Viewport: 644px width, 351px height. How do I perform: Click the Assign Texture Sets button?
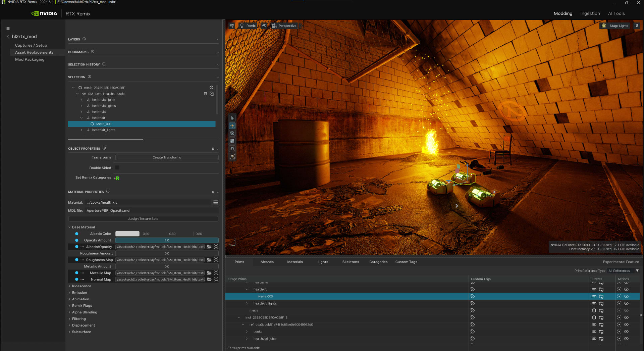click(x=143, y=219)
